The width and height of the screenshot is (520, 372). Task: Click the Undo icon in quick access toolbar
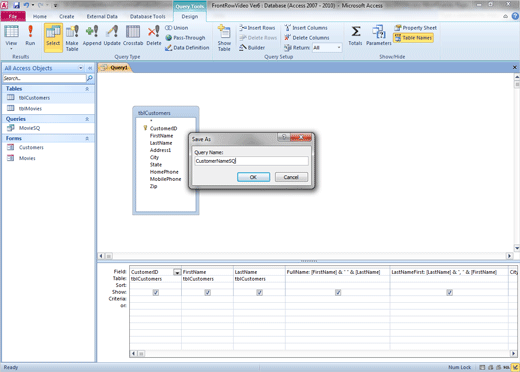click(26, 5)
